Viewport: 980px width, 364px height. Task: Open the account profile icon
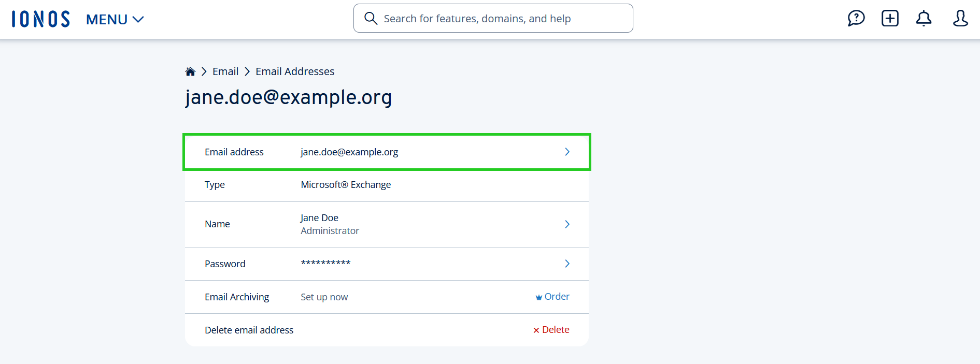960,18
